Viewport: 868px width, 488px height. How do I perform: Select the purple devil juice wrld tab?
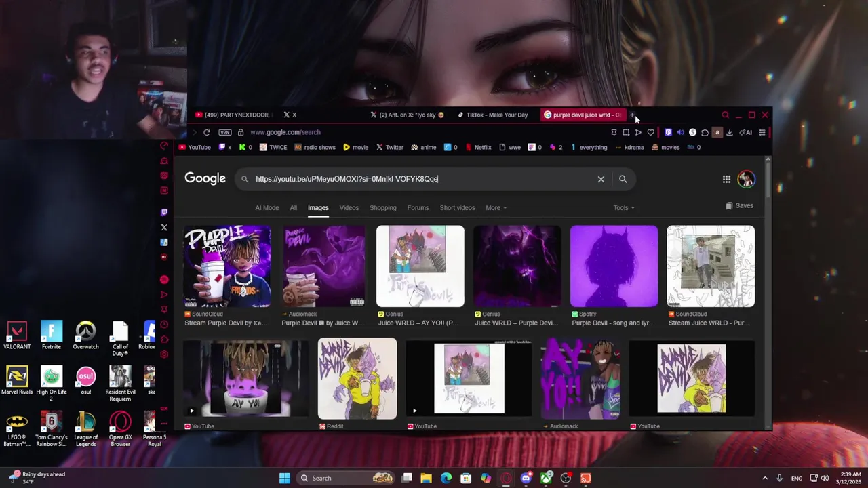pos(583,115)
